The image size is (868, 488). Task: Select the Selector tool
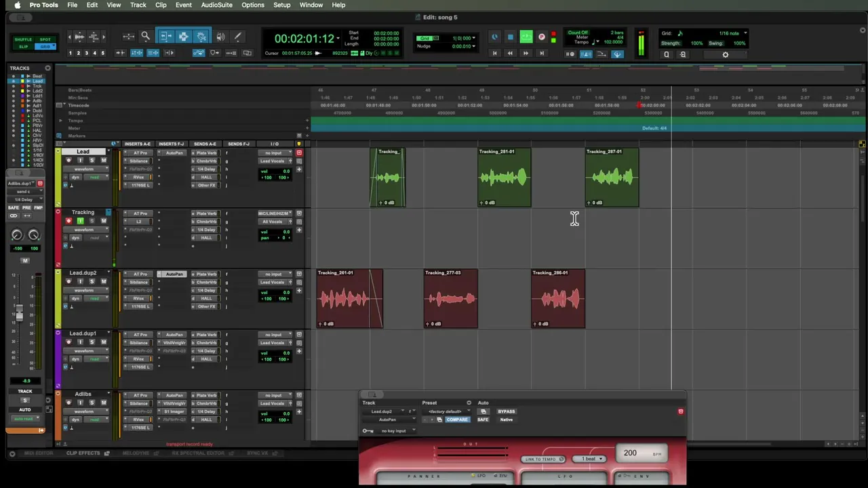click(183, 37)
